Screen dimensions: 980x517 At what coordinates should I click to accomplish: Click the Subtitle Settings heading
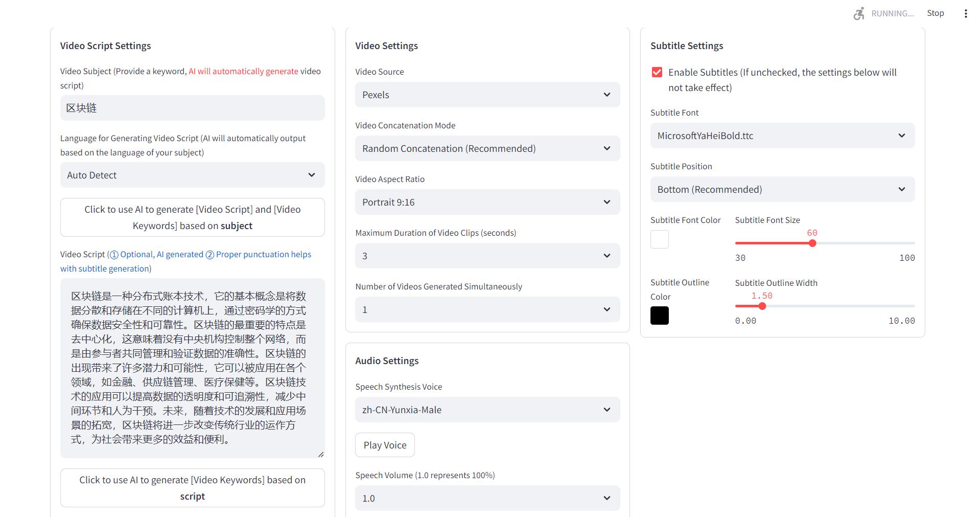pyautogui.click(x=687, y=46)
